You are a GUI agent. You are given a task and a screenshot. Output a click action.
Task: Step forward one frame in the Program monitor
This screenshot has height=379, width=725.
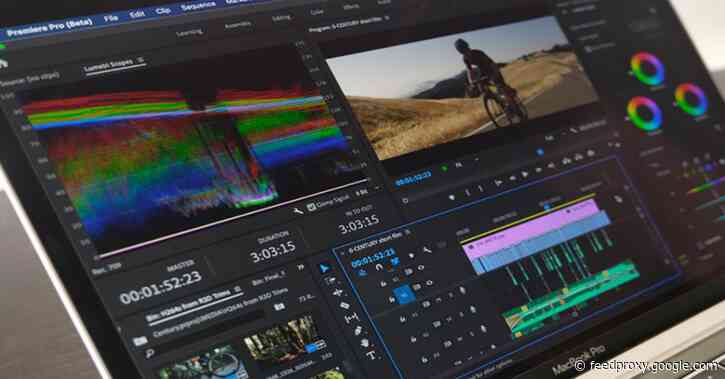coord(538,170)
